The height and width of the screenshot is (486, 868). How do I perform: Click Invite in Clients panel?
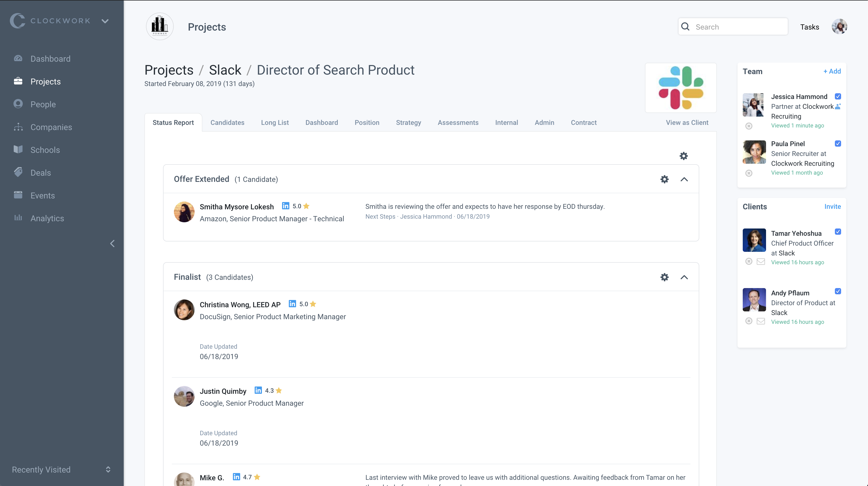[833, 206]
